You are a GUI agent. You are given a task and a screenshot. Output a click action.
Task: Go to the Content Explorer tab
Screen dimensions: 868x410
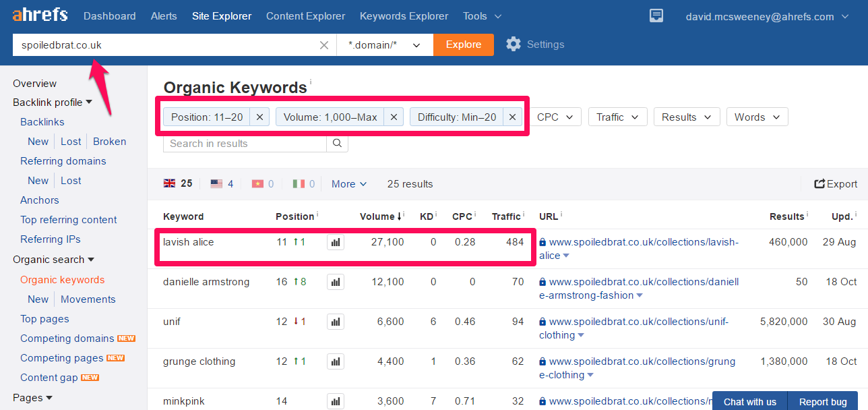coord(305,16)
